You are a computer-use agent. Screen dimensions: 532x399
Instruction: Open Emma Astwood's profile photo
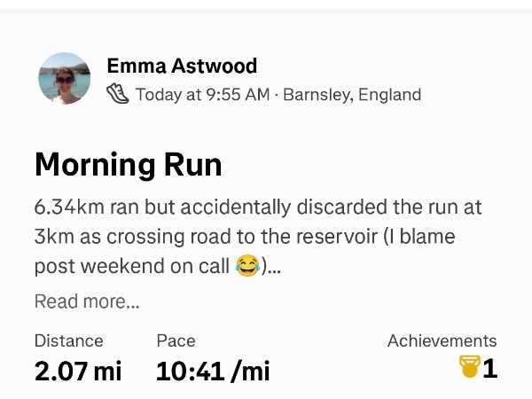[65, 78]
